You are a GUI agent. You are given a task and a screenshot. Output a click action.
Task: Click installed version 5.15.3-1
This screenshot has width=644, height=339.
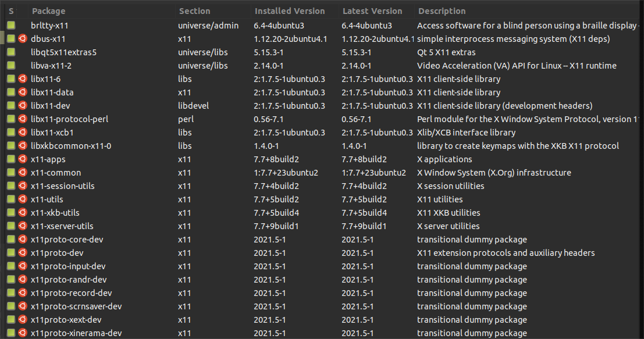click(269, 52)
